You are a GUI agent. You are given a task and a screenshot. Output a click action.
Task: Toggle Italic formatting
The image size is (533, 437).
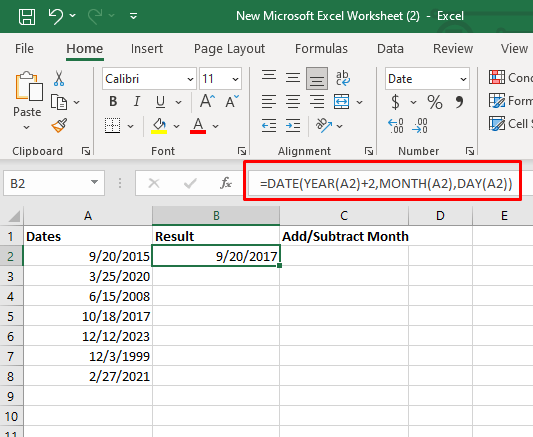point(137,101)
